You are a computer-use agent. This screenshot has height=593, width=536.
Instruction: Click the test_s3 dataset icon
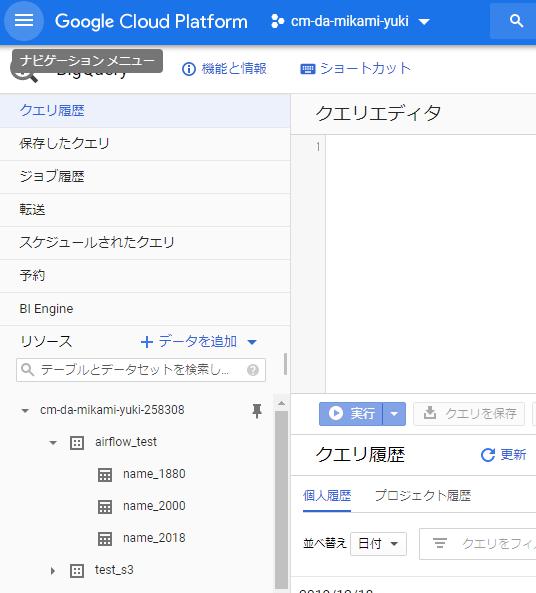point(77,571)
